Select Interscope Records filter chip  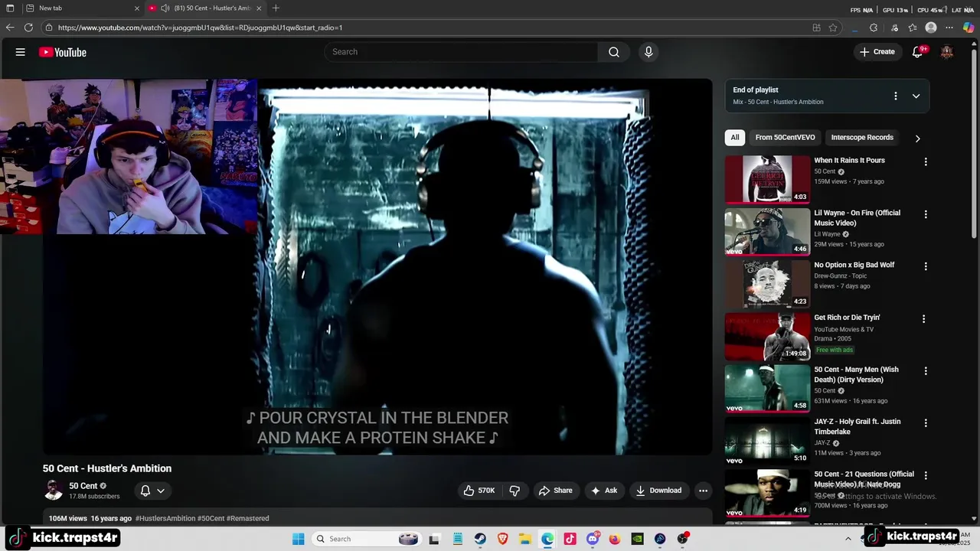tap(862, 138)
